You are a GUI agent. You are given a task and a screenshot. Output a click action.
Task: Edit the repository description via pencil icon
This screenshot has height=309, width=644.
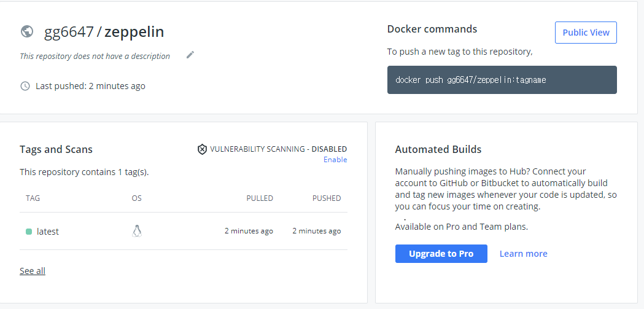pyautogui.click(x=190, y=55)
